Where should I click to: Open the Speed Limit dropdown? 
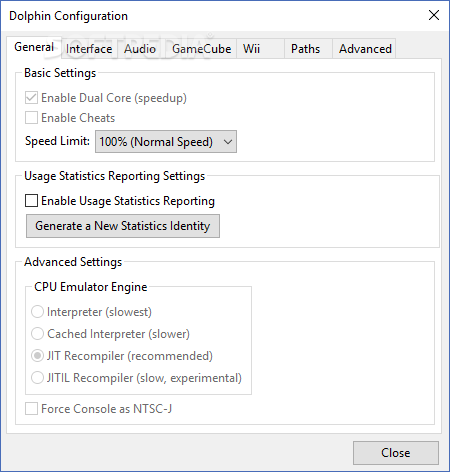[166, 142]
